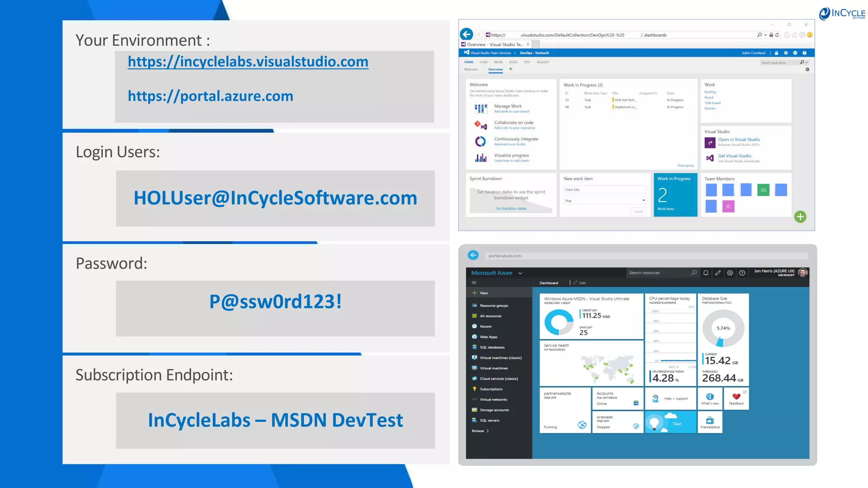Viewport: 868px width, 488px height.
Task: Click the browser back arrow in Visual Studio window
Action: pos(467,34)
